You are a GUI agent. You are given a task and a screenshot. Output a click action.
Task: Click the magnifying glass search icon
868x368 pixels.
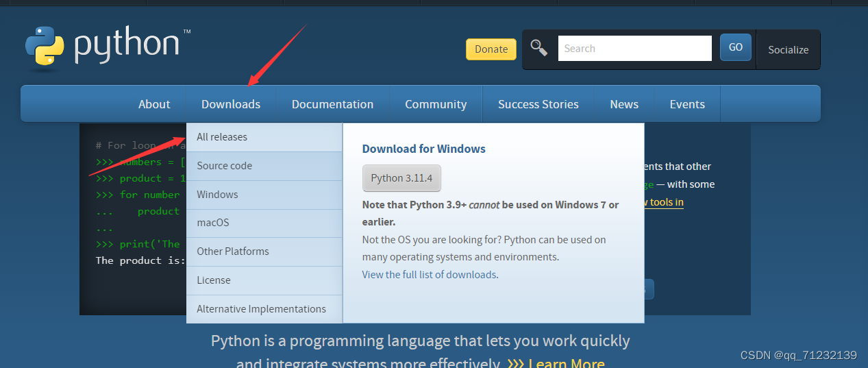(x=539, y=48)
